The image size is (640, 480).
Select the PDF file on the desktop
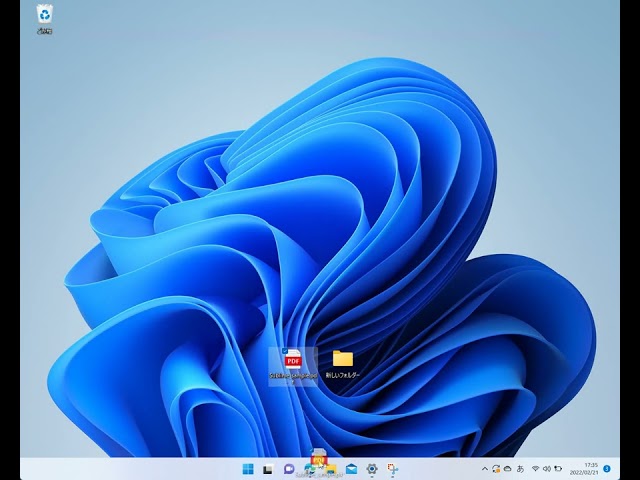[x=293, y=360]
